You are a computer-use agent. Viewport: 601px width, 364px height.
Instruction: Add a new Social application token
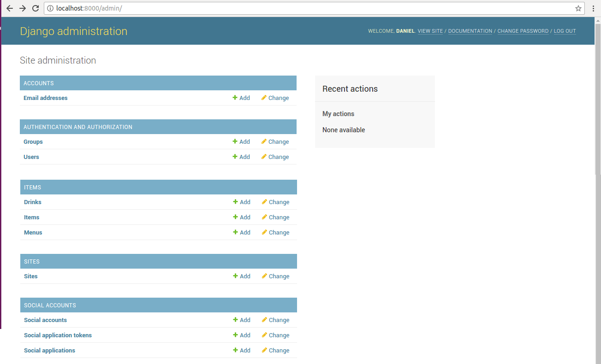242,335
